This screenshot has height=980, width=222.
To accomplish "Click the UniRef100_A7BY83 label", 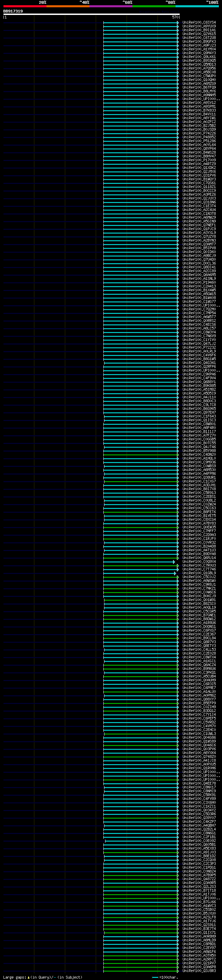I will (199, 524).
